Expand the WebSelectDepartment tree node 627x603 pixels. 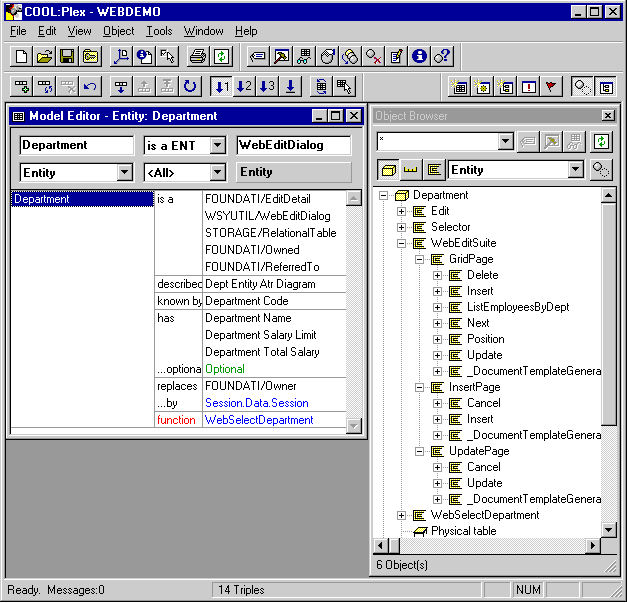tap(401, 515)
